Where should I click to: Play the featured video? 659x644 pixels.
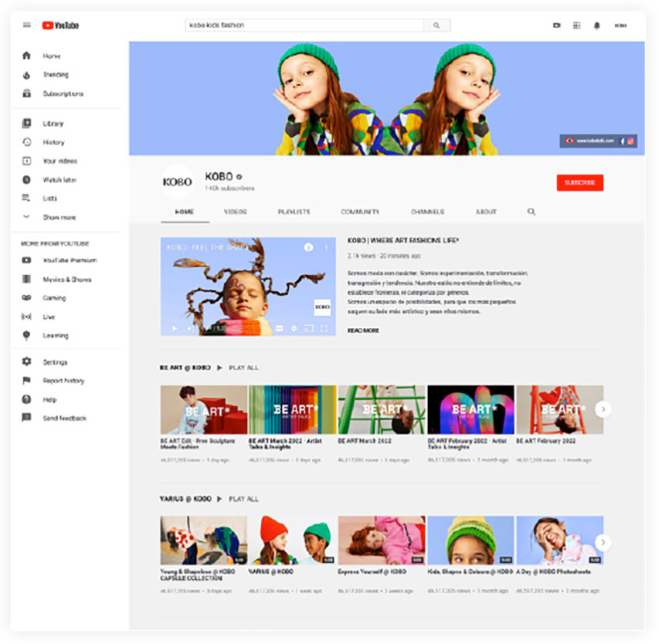point(175,328)
